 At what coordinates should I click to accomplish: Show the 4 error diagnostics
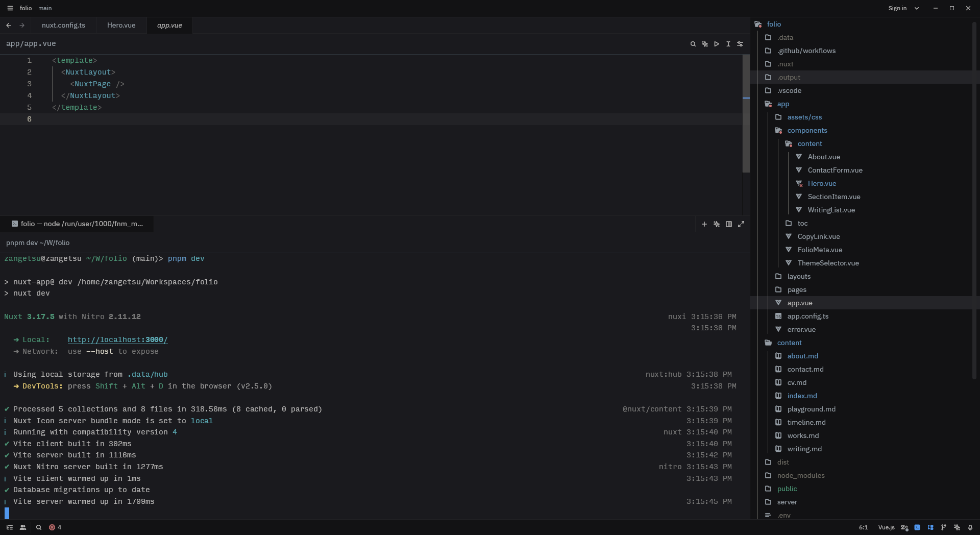point(55,527)
